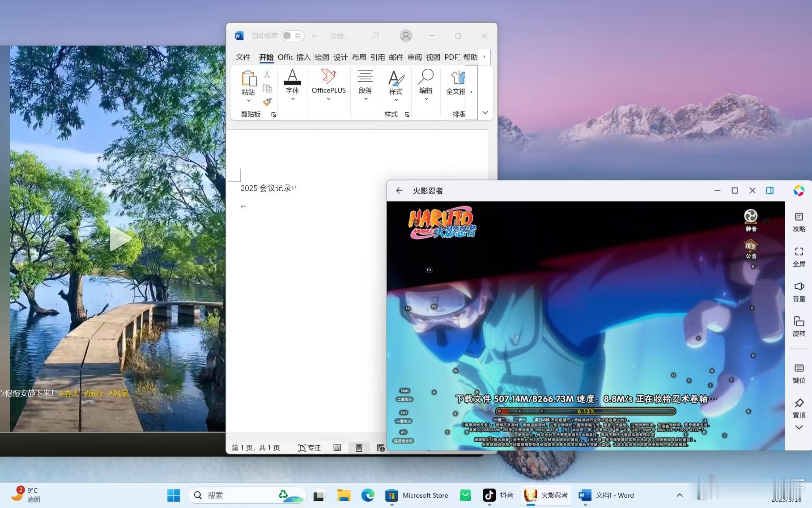
Task: Select the Format Painter brush icon
Action: (x=267, y=102)
